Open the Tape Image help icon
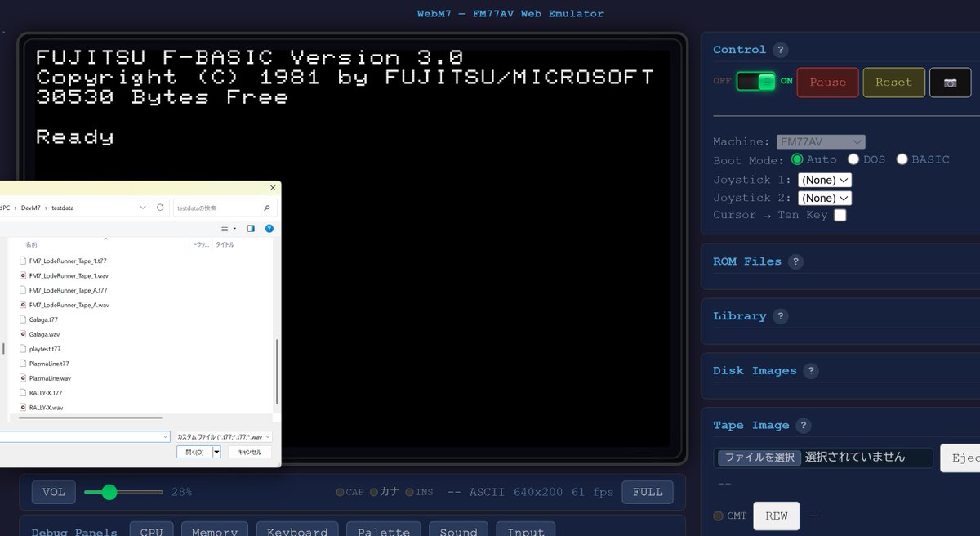 coord(804,426)
